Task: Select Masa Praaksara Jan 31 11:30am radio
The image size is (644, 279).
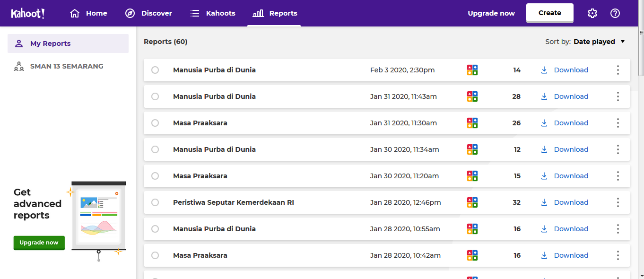Action: [x=155, y=123]
